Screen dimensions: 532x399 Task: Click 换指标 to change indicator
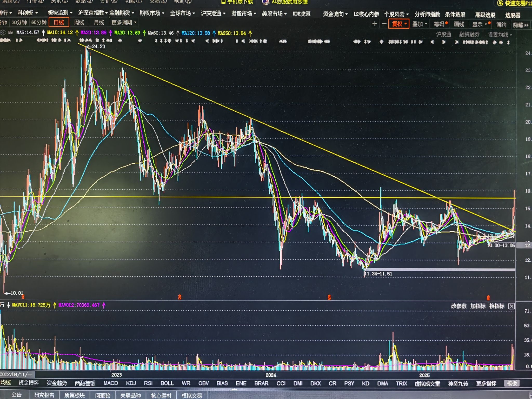[497, 306]
